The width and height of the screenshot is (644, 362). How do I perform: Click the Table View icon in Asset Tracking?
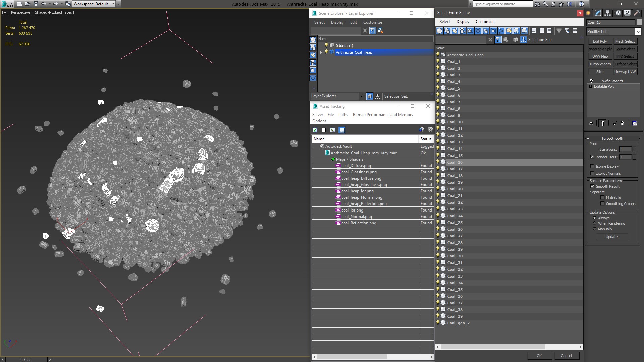pyautogui.click(x=342, y=130)
